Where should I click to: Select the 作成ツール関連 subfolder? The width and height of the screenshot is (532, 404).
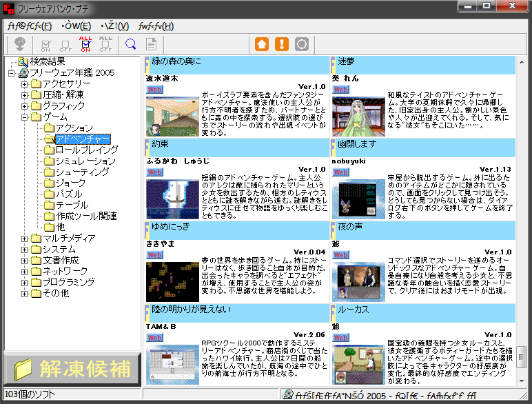click(x=87, y=216)
